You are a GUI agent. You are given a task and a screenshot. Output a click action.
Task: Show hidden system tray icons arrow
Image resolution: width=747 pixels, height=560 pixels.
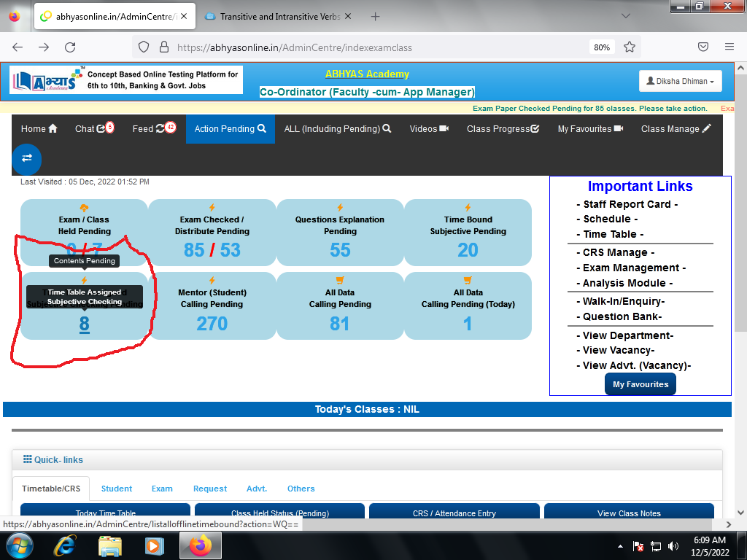(620, 545)
